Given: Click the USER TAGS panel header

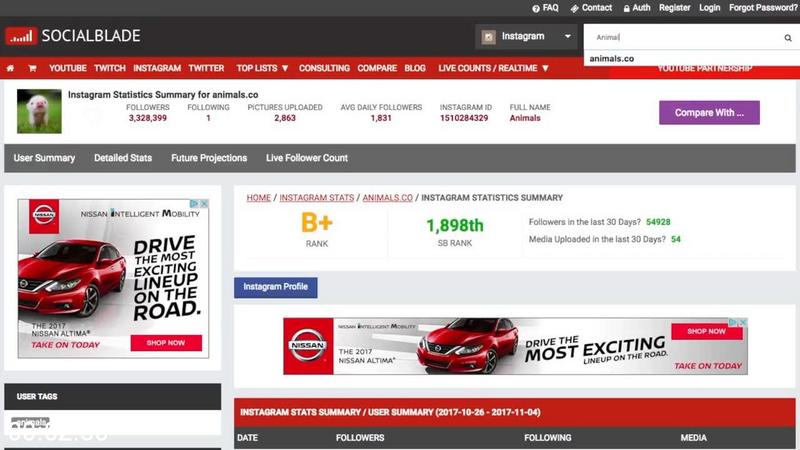Looking at the screenshot, I should click(113, 396).
